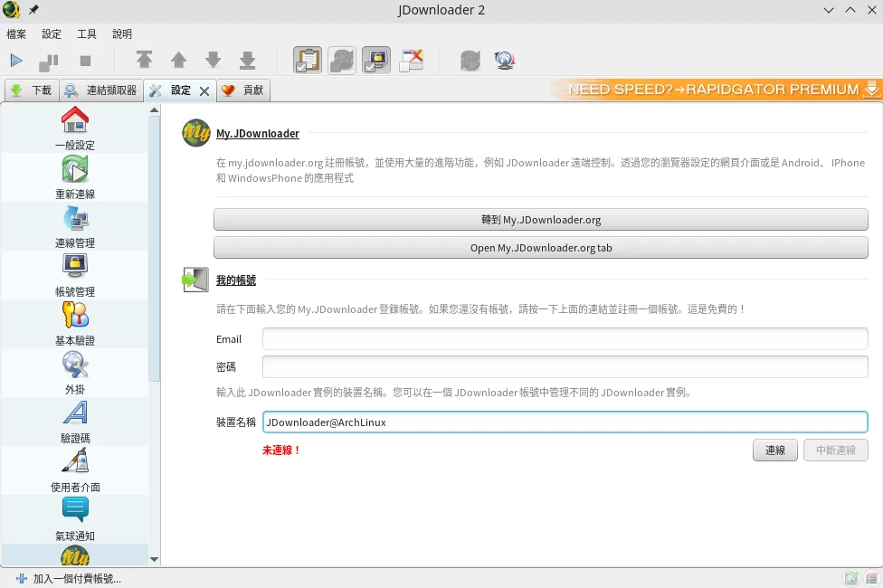Toggle the auto-reconnect toolbar button
The width and height of the screenshot is (883, 588).
pos(342,61)
